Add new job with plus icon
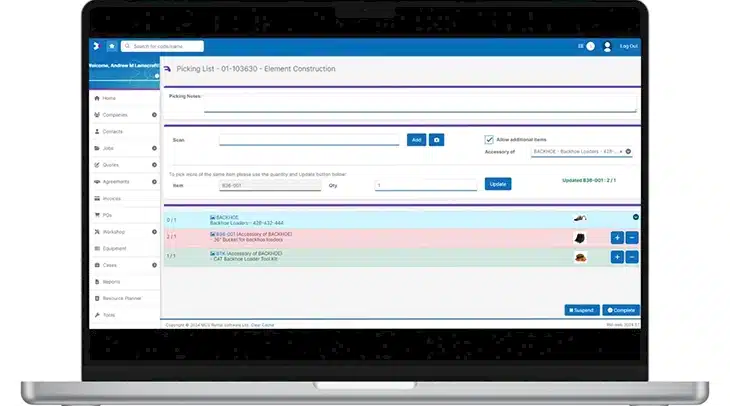Image resolution: width=730 pixels, height=406 pixels. (x=154, y=149)
